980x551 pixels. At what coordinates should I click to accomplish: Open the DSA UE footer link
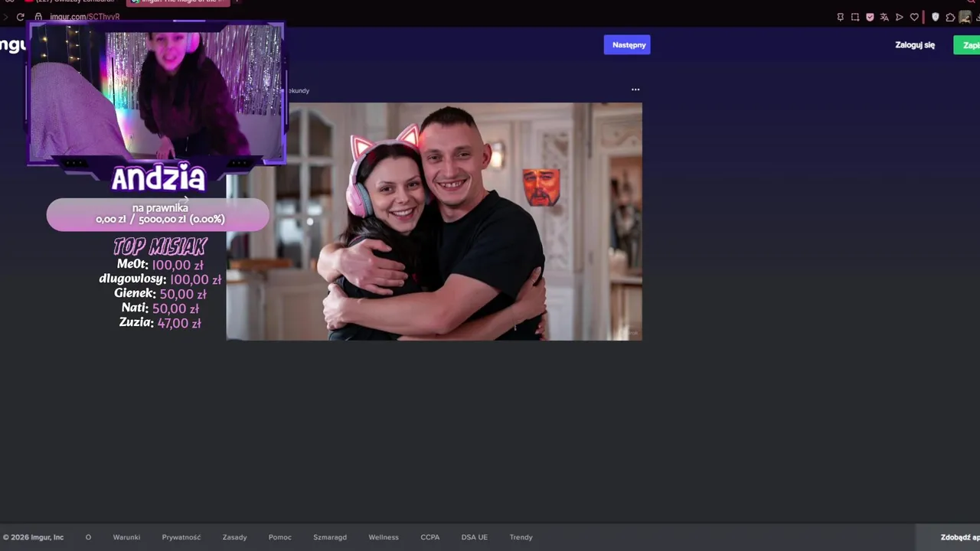(475, 537)
